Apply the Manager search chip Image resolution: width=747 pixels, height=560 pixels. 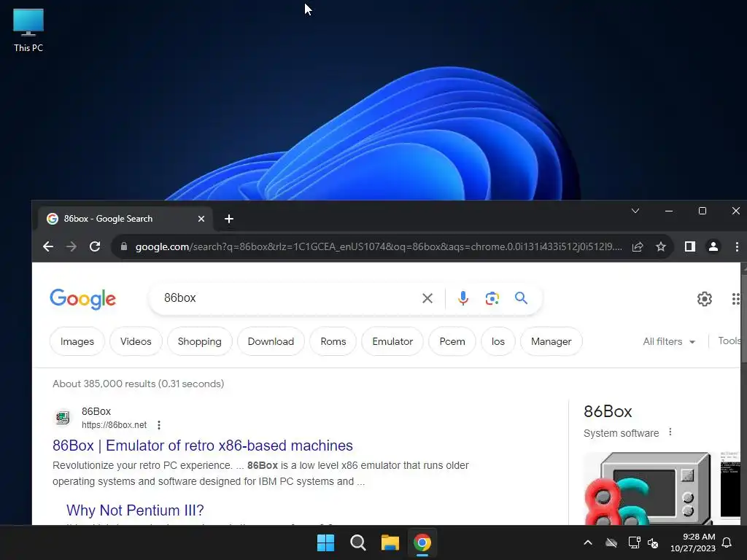(551, 341)
